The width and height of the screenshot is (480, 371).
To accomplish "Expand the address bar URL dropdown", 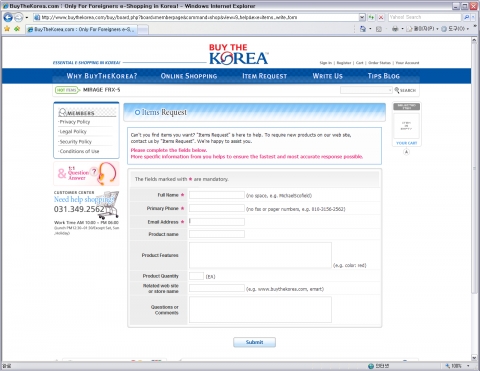I will coord(362,17).
